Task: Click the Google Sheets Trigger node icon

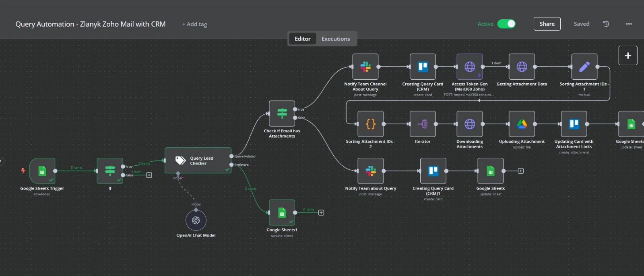Action: pos(42,171)
